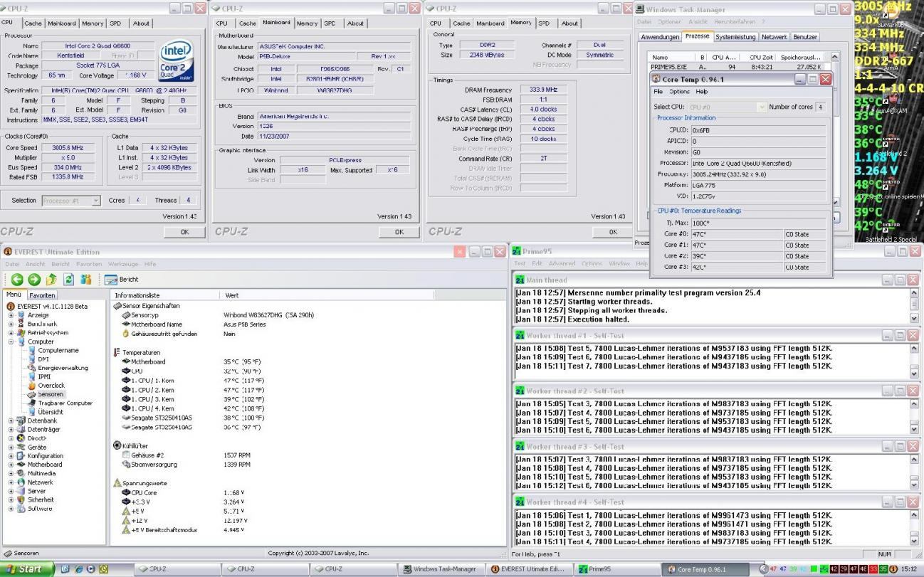Go back in EVEREST toolbar
The height and width of the screenshot is (577, 924).
coord(16,280)
